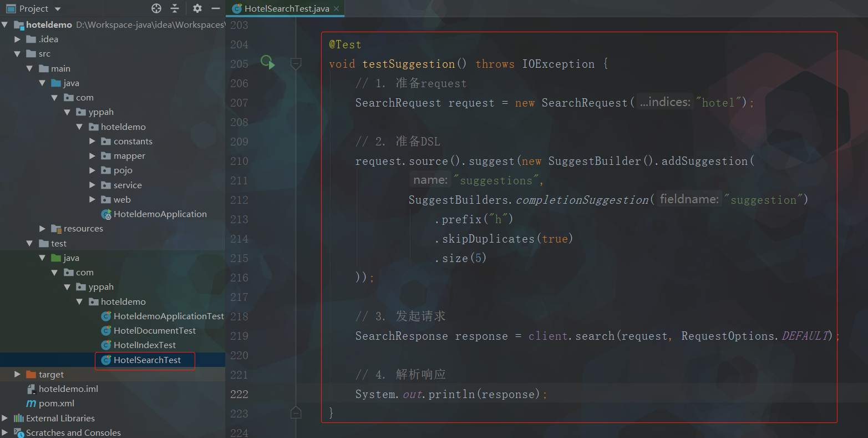This screenshot has width=868, height=438.
Task: Expand the constants package
Action: coord(93,142)
